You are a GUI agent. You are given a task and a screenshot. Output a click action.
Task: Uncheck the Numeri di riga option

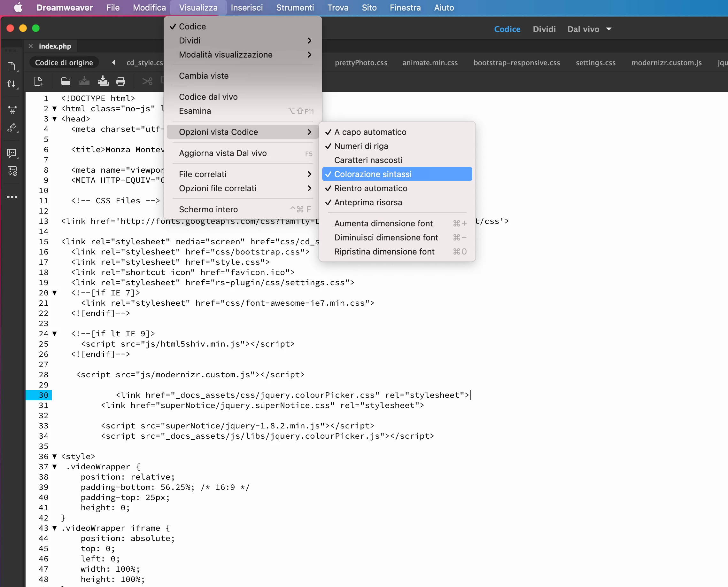pyautogui.click(x=361, y=146)
